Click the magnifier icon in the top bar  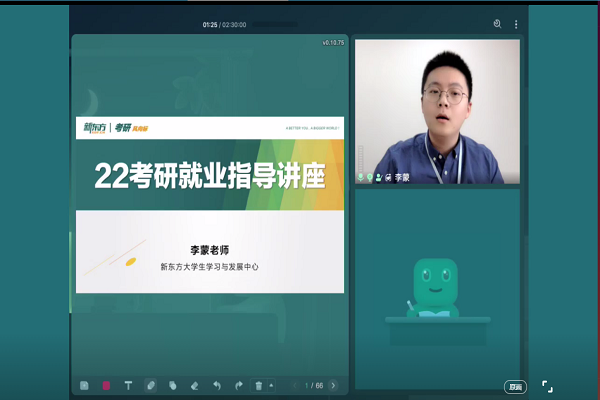(x=497, y=24)
